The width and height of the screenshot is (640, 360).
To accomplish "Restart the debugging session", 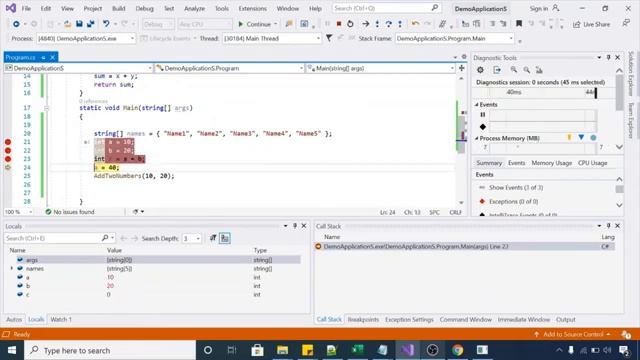I will click(350, 24).
